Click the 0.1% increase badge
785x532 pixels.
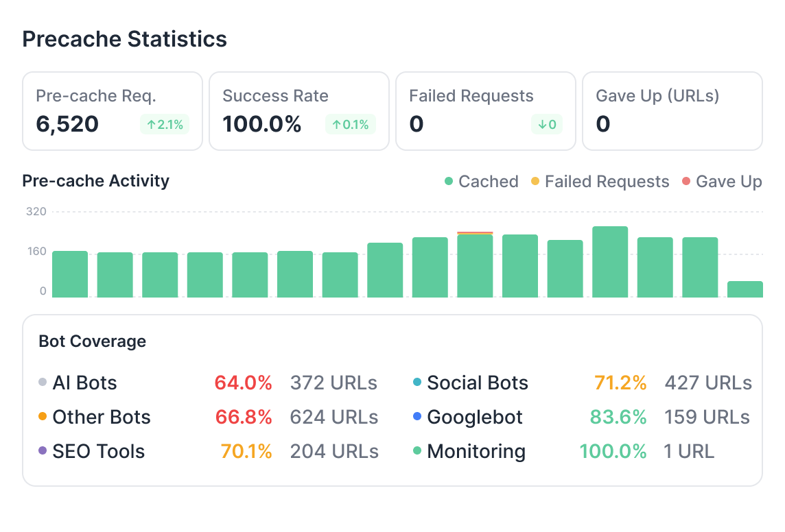pyautogui.click(x=351, y=125)
